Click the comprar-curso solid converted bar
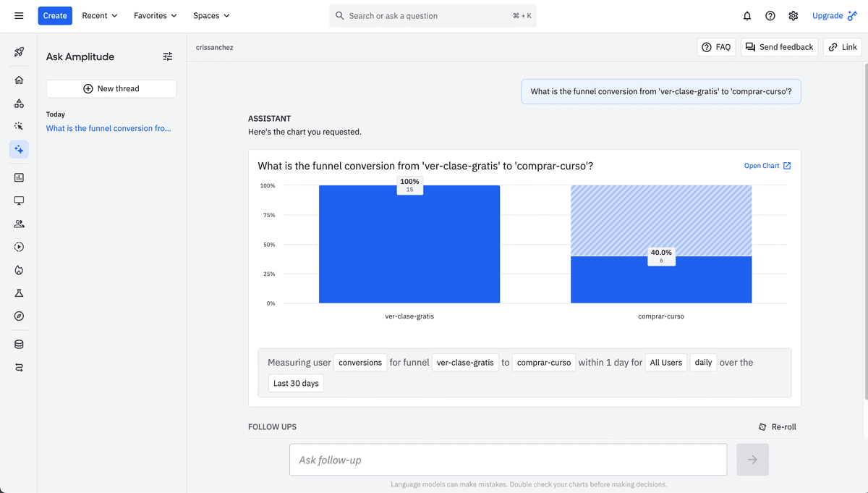Image resolution: width=868 pixels, height=493 pixels. [x=661, y=279]
